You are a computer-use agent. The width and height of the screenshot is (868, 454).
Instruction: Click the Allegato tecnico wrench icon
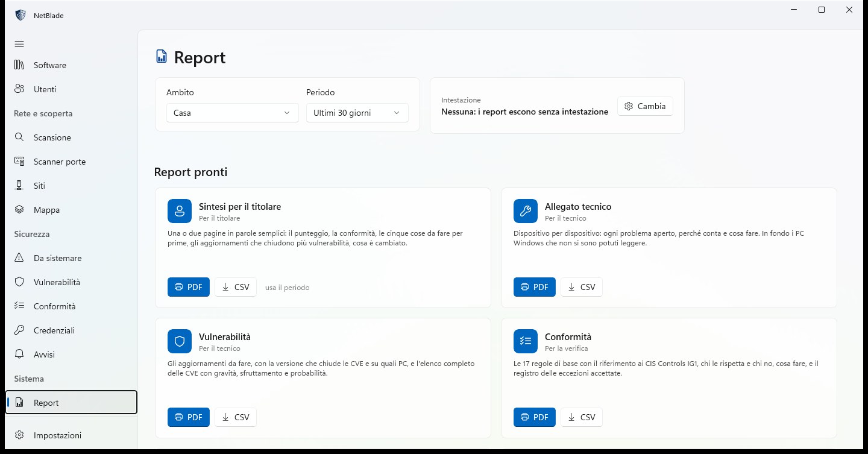click(525, 211)
